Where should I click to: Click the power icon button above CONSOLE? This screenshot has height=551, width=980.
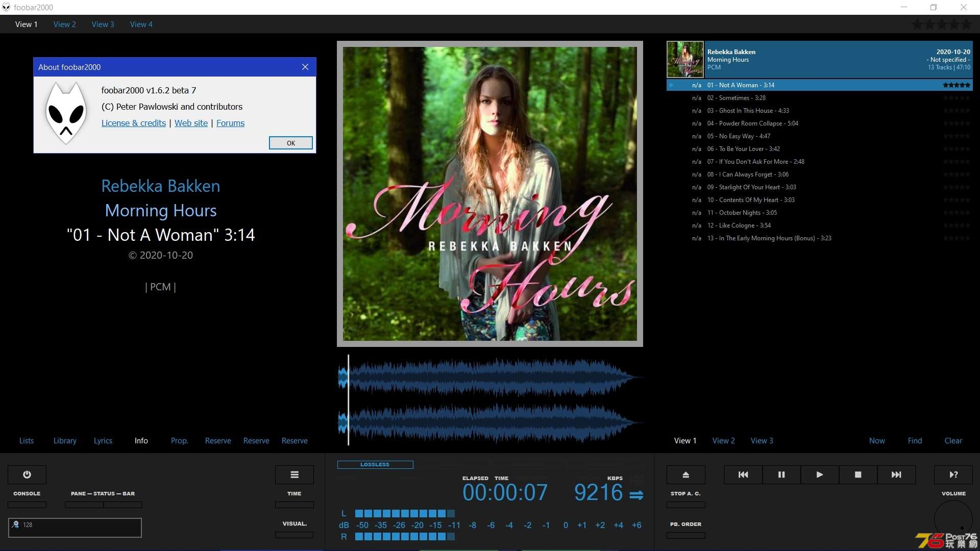pyautogui.click(x=27, y=474)
